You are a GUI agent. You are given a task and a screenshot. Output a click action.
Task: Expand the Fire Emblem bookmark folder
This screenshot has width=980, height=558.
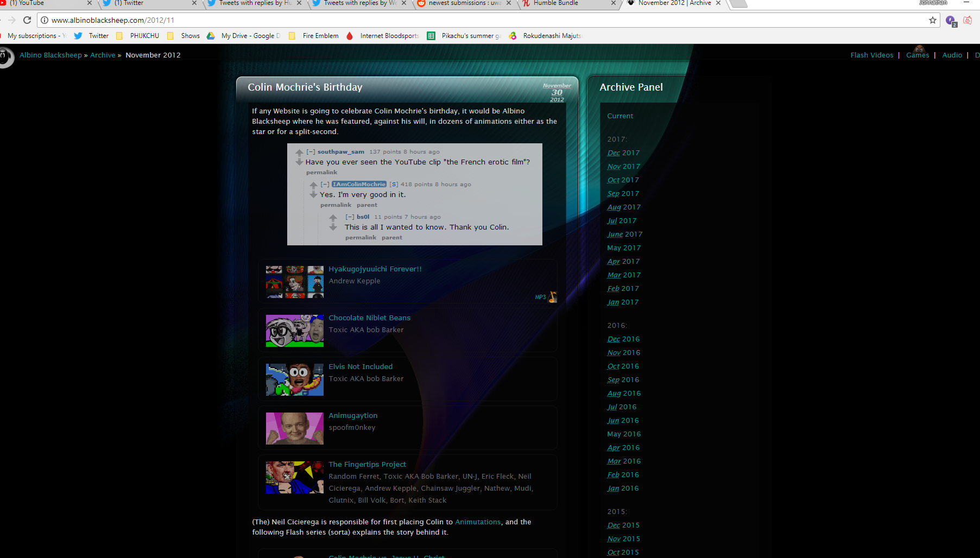(314, 36)
